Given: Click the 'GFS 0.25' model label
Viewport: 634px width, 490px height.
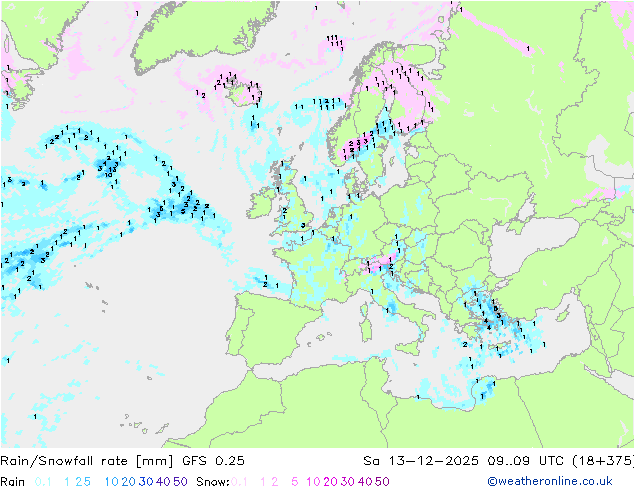Looking at the screenshot, I should coord(213,461).
